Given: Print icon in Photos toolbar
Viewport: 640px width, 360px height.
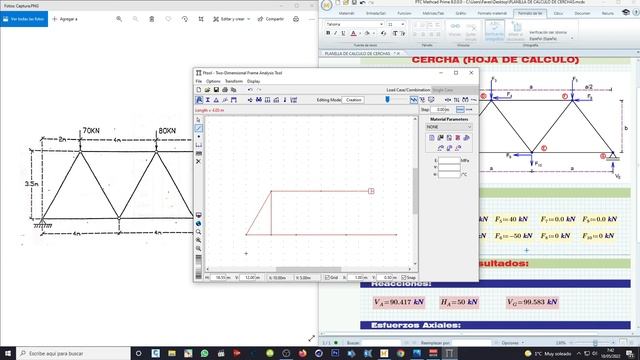Looking at the screenshot, I should [x=296, y=19].
